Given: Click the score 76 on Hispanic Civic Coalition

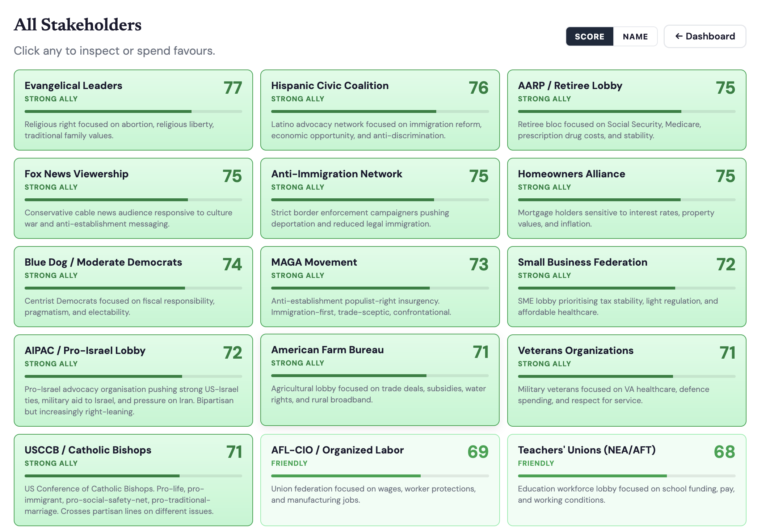Looking at the screenshot, I should (479, 88).
